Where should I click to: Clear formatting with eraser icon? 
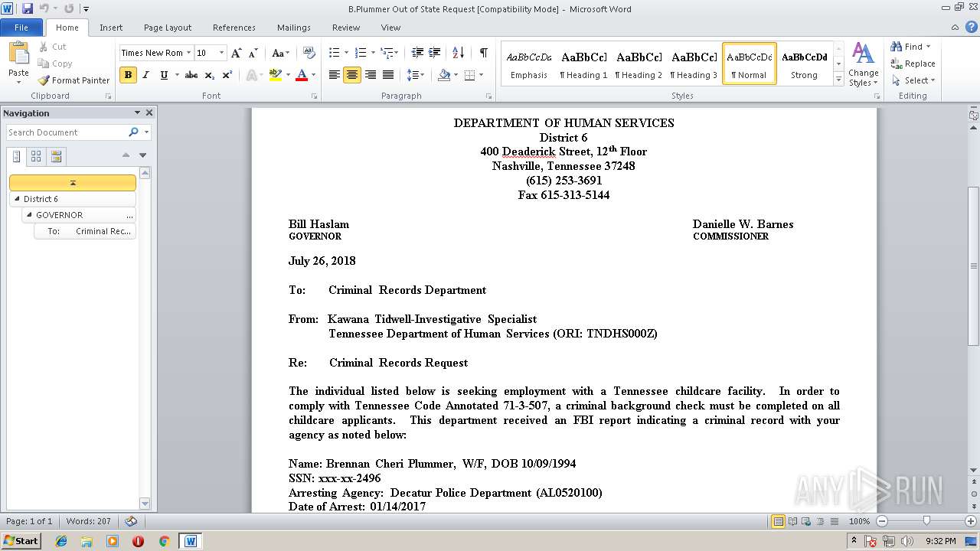(309, 53)
